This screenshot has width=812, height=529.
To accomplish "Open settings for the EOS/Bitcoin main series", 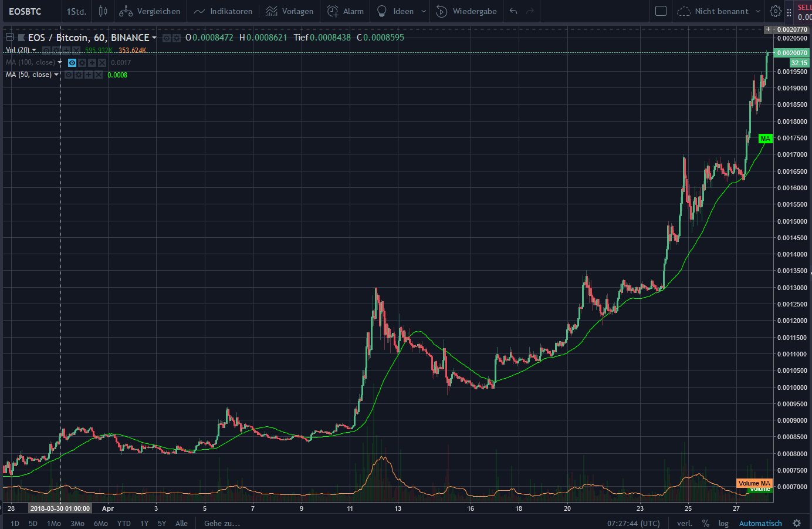I will tap(176, 38).
